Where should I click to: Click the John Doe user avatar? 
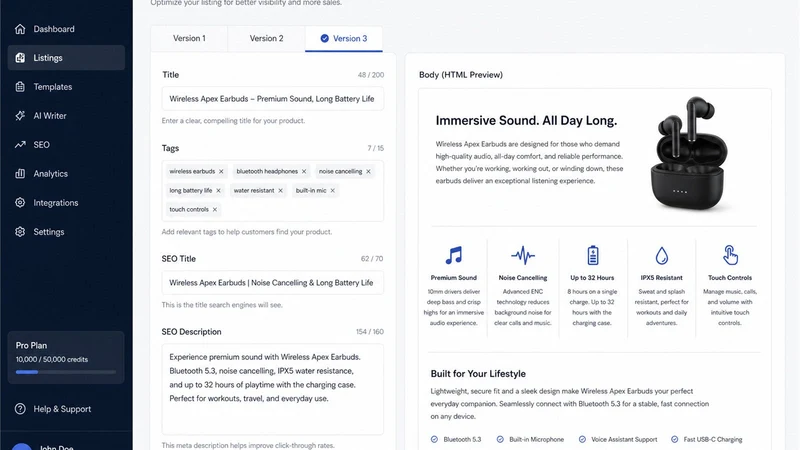[x=22, y=446]
